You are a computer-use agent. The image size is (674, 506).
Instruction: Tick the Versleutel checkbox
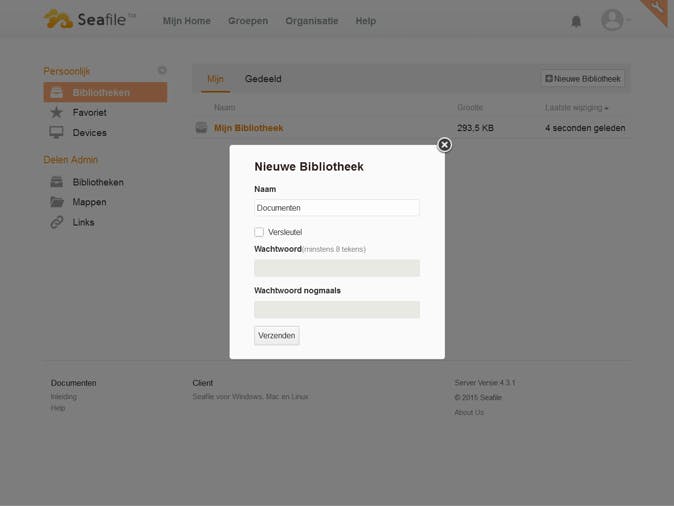coord(259,232)
